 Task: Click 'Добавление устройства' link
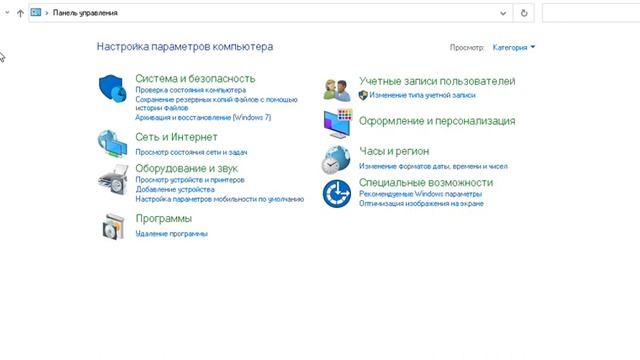[175, 189]
